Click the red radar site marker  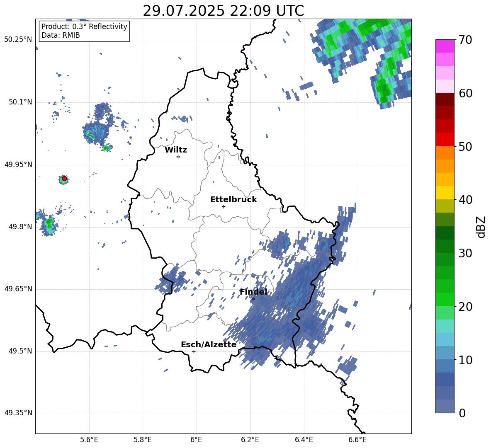click(64, 178)
